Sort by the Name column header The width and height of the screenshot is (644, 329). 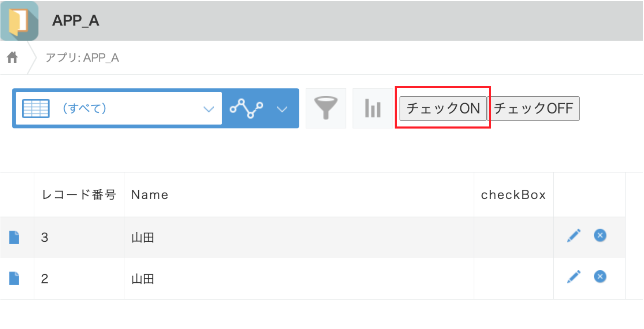point(149,194)
